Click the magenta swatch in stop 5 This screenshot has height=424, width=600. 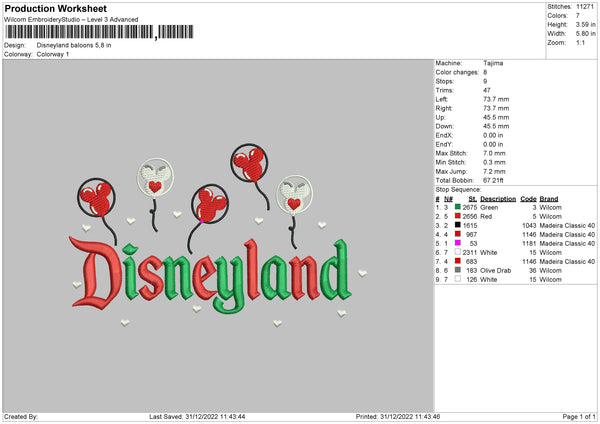pos(458,243)
